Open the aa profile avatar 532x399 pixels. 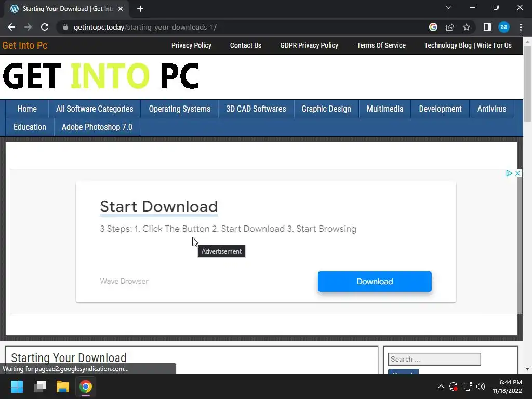tap(504, 27)
